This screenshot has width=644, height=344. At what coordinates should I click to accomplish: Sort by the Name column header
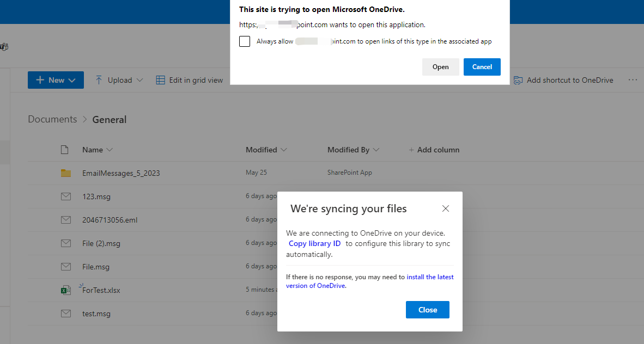93,150
